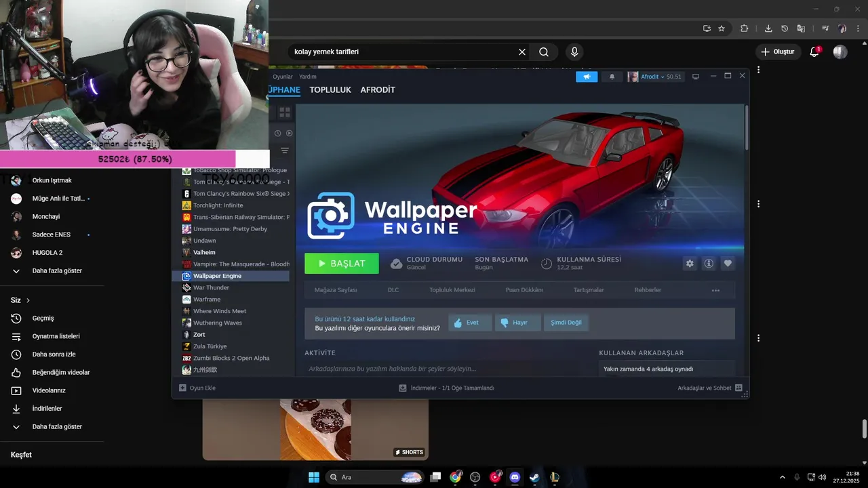Open Steam announcements megaphone button
The image size is (868, 488).
pyautogui.click(x=586, y=77)
